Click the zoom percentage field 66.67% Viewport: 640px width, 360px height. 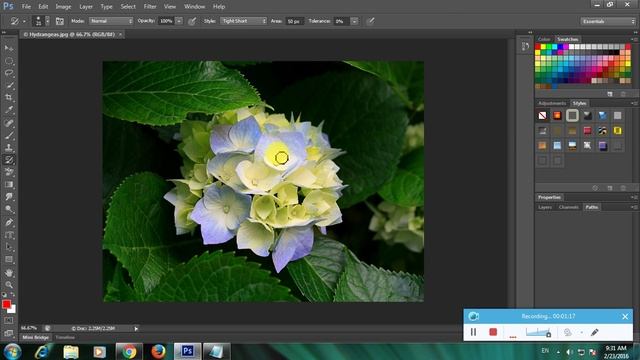(x=29, y=328)
